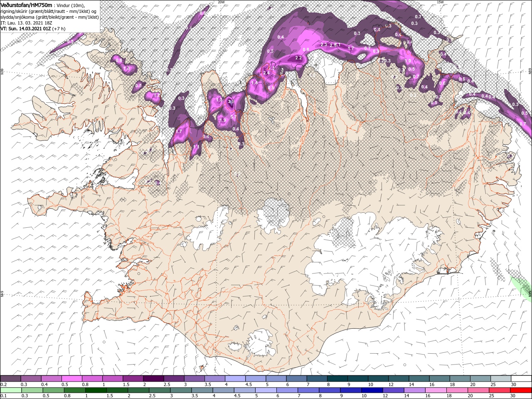Pick the bright pink 0.5 snowfall swatch

click(x=71, y=379)
